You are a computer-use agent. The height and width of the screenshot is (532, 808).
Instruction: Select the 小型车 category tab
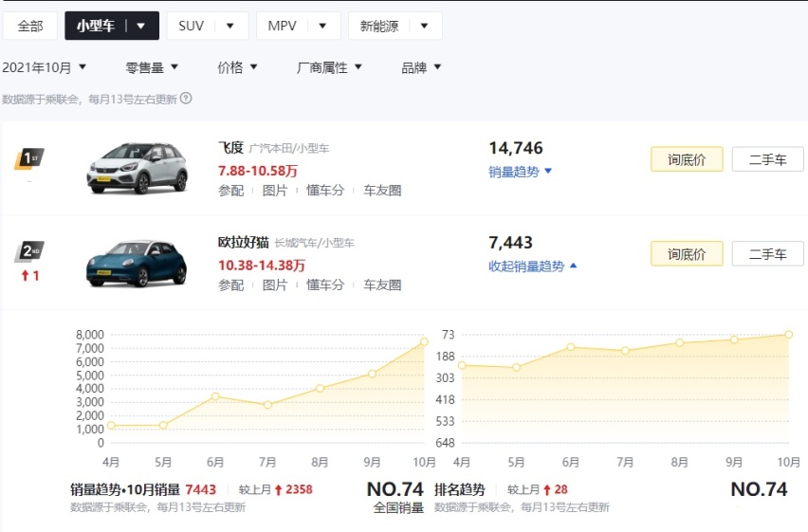96,26
